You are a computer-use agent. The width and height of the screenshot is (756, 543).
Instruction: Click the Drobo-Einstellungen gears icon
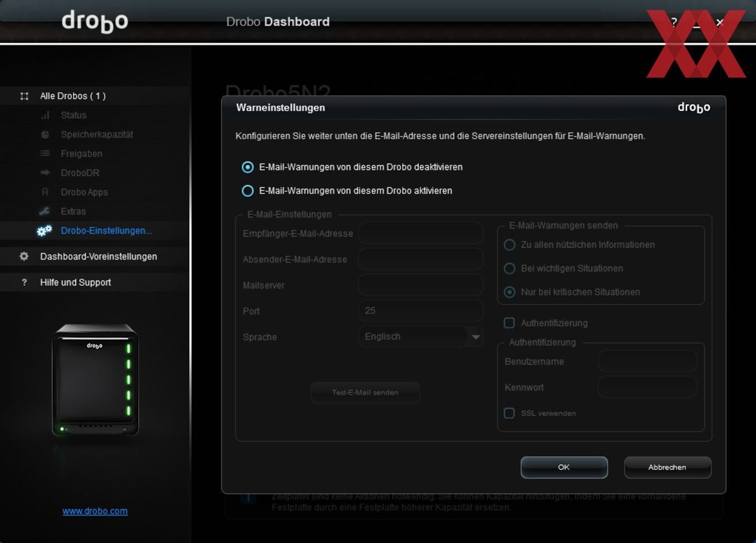[x=44, y=231]
